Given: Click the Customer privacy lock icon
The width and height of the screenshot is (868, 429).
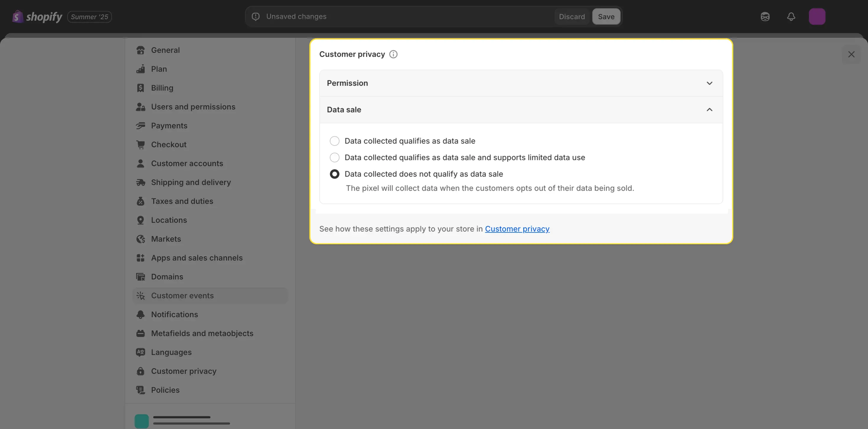Looking at the screenshot, I should coord(141,371).
